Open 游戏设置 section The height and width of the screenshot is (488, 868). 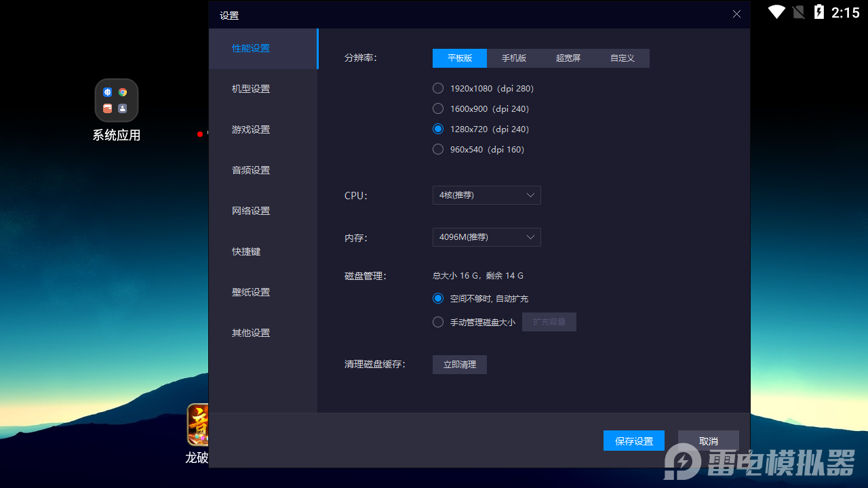(263, 129)
